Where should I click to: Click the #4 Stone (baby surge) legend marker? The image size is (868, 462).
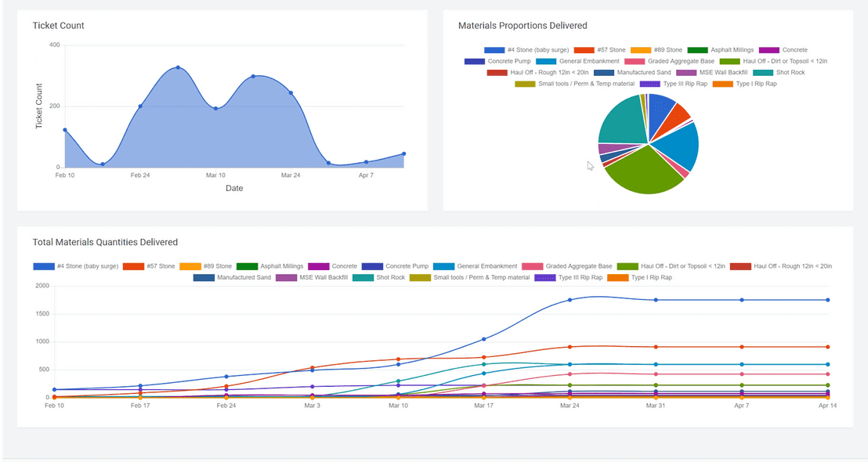(x=495, y=49)
